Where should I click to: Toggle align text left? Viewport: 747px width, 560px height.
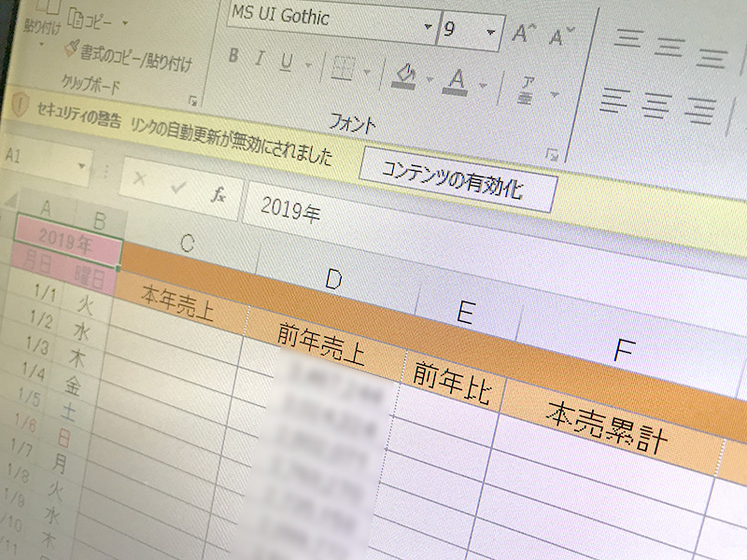pyautogui.click(x=614, y=100)
